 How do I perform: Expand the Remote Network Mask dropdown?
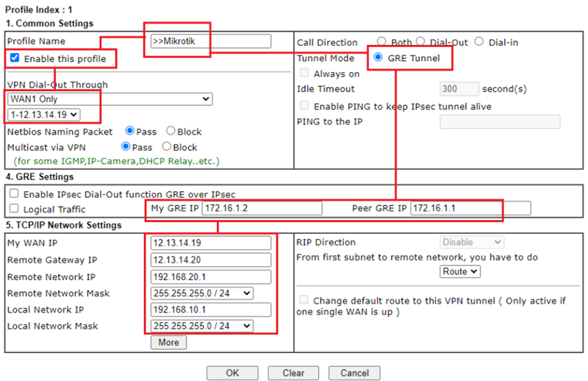coord(201,293)
